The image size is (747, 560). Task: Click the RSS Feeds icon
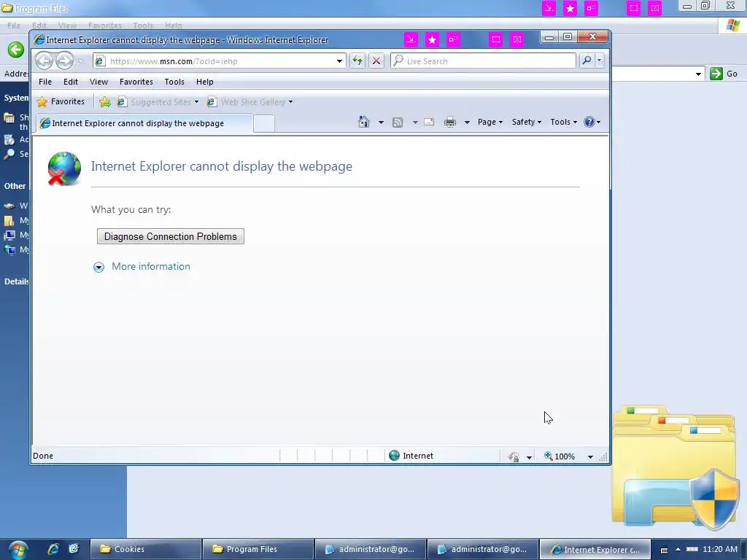click(398, 122)
